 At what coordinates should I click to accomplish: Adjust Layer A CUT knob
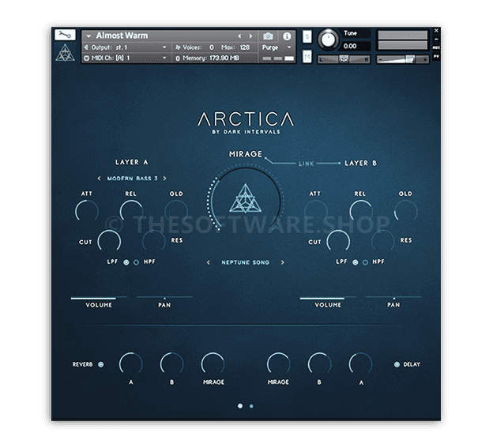[x=109, y=241]
